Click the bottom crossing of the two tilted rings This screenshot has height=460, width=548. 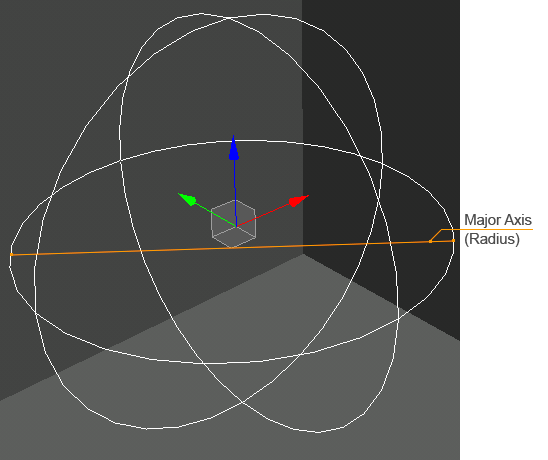click(x=242, y=403)
